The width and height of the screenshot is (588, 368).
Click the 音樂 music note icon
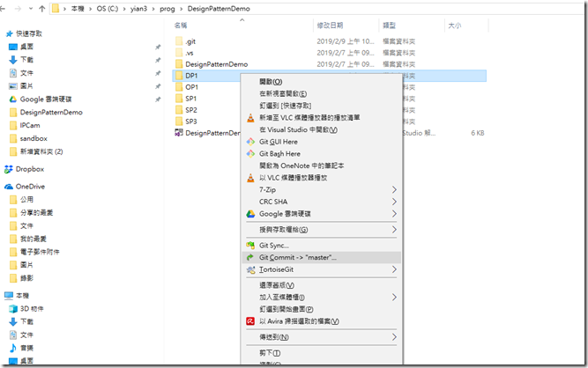click(13, 348)
